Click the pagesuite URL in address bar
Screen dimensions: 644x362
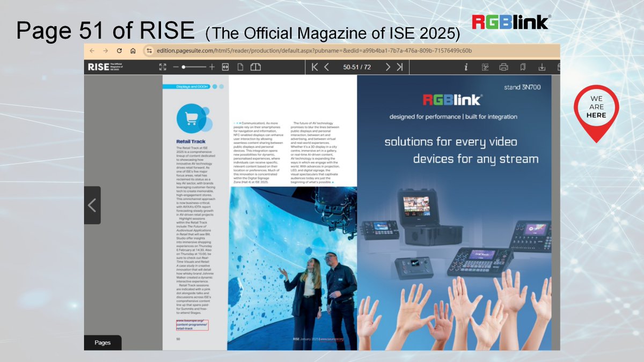click(x=314, y=51)
